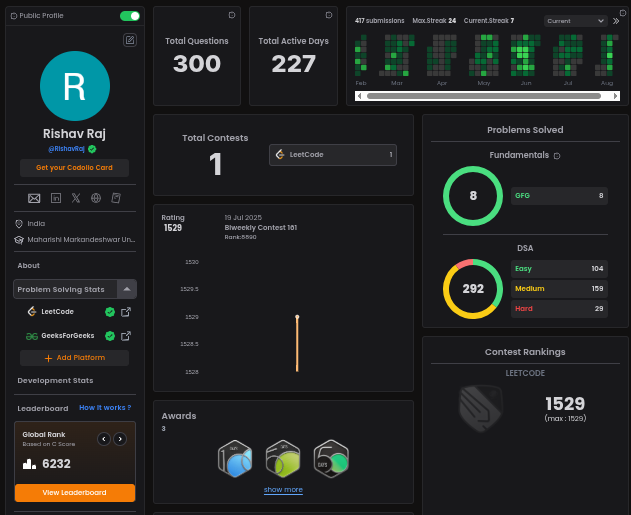Click the verified badge next to @RishavRaj
Screen dimensions: 631x515
[x=92, y=149]
